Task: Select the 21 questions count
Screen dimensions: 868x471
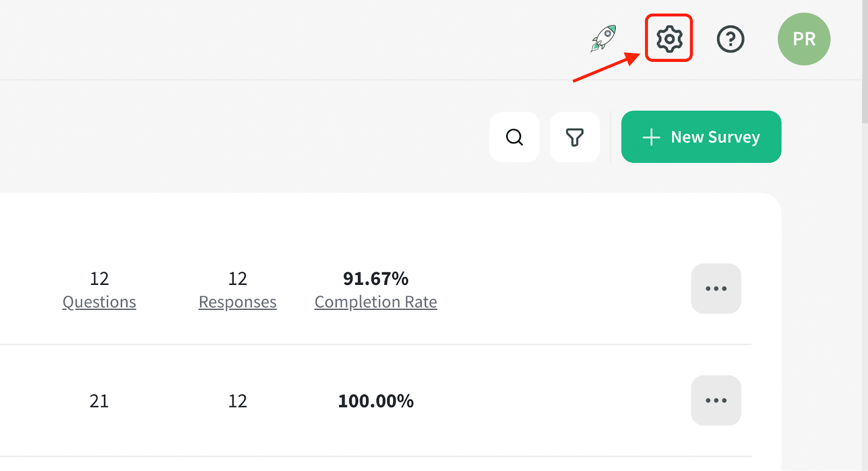Action: [99, 401]
